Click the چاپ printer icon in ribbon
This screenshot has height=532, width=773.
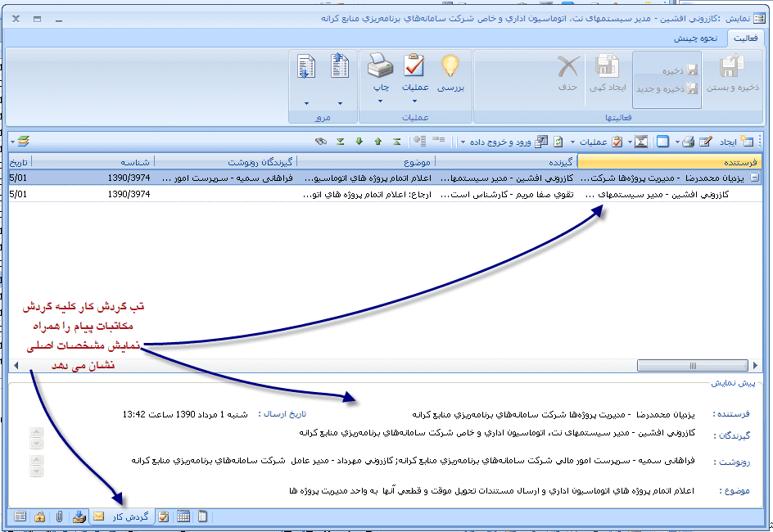[x=381, y=65]
